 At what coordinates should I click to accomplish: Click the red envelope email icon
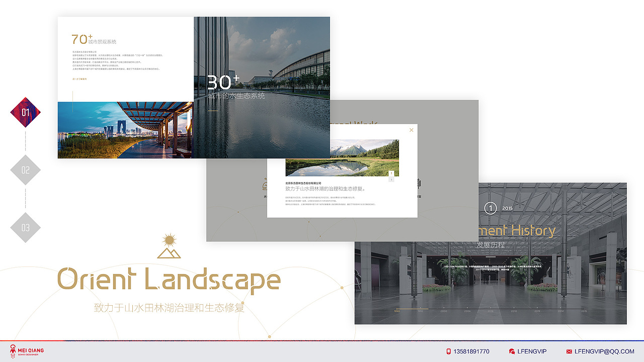coord(569,351)
